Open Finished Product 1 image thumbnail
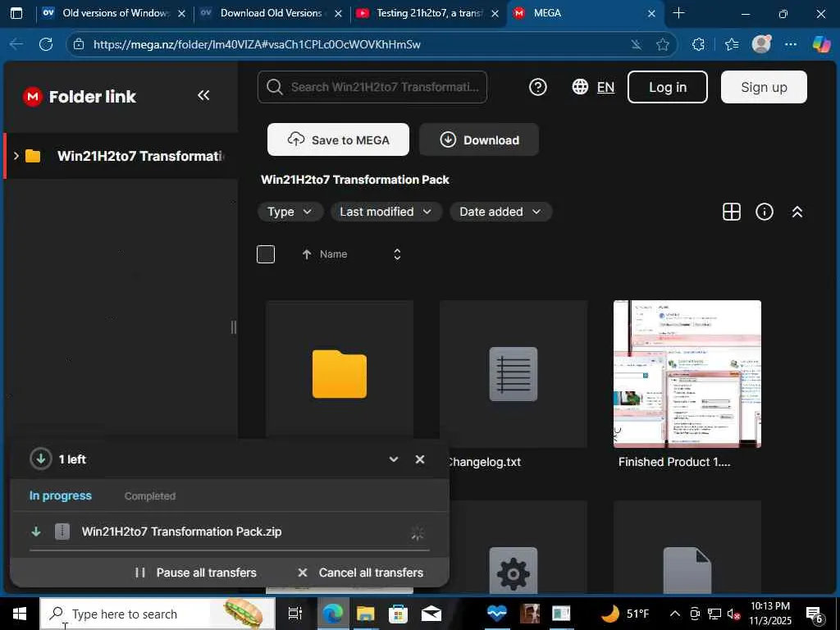This screenshot has height=630, width=840. pyautogui.click(x=687, y=374)
